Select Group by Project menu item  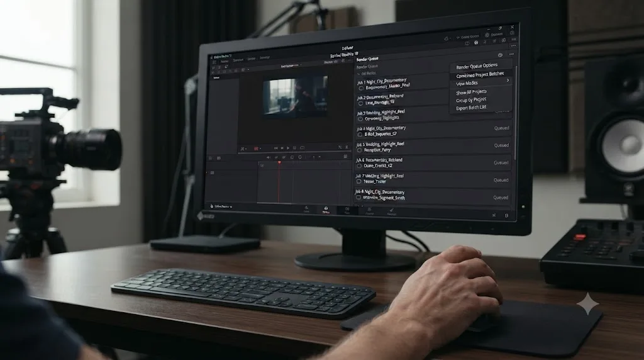pyautogui.click(x=470, y=100)
